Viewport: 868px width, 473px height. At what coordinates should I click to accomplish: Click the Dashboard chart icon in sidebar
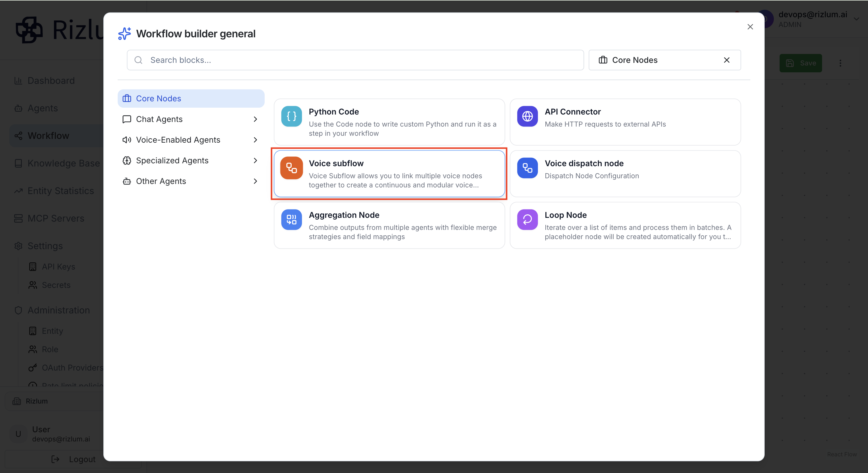click(18, 81)
